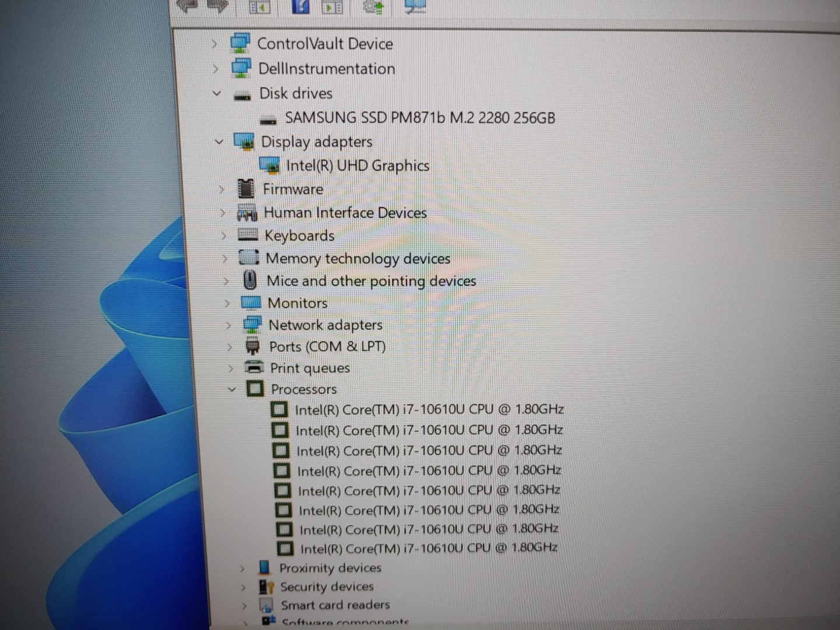Viewport: 840px width, 630px height.
Task: Click the update device driver toolbar icon
Action: 373,7
